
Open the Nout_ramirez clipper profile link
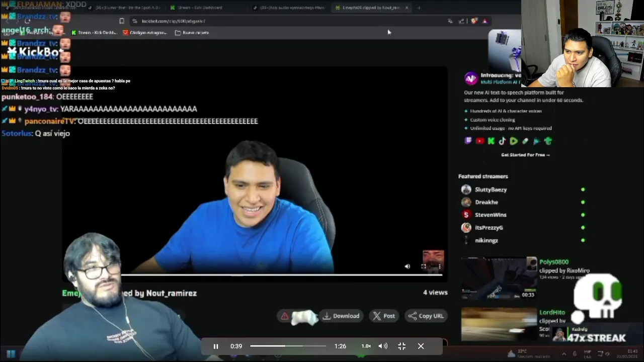click(171, 293)
